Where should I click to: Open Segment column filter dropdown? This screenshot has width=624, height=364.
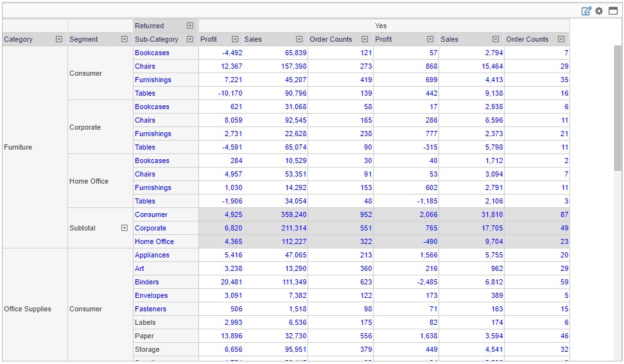pyautogui.click(x=125, y=39)
